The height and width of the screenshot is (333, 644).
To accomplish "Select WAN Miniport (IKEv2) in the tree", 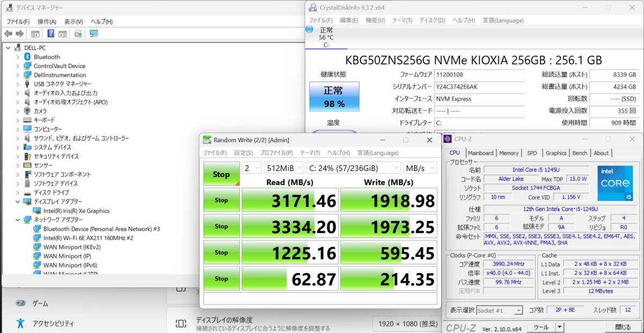I will 72,247.
